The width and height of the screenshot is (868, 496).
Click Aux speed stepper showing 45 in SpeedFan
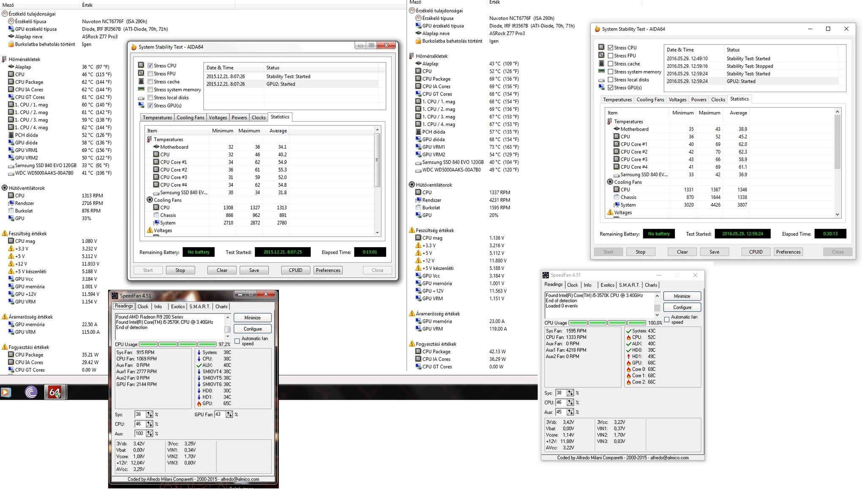pyautogui.click(x=570, y=412)
